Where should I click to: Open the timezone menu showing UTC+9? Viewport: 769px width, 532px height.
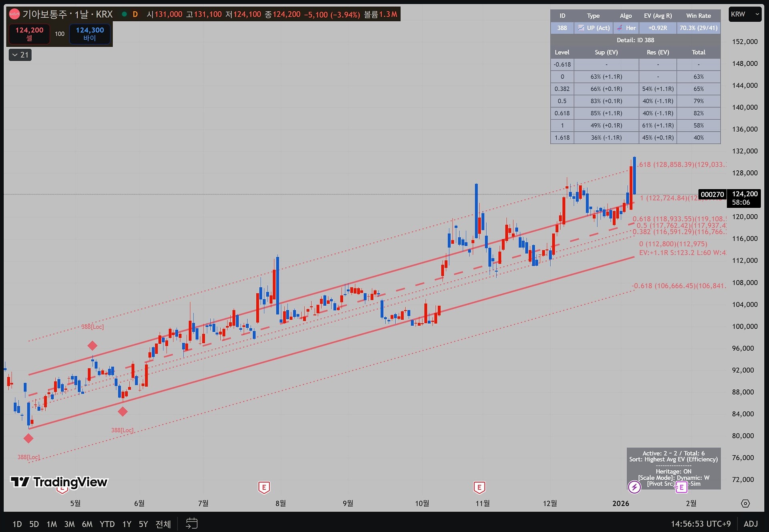point(701,524)
